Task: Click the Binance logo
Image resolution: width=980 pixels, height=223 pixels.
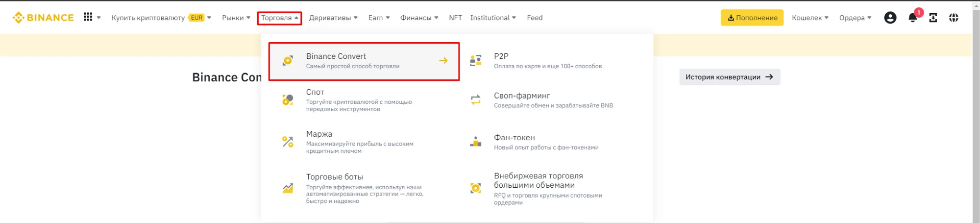Action: (x=43, y=18)
